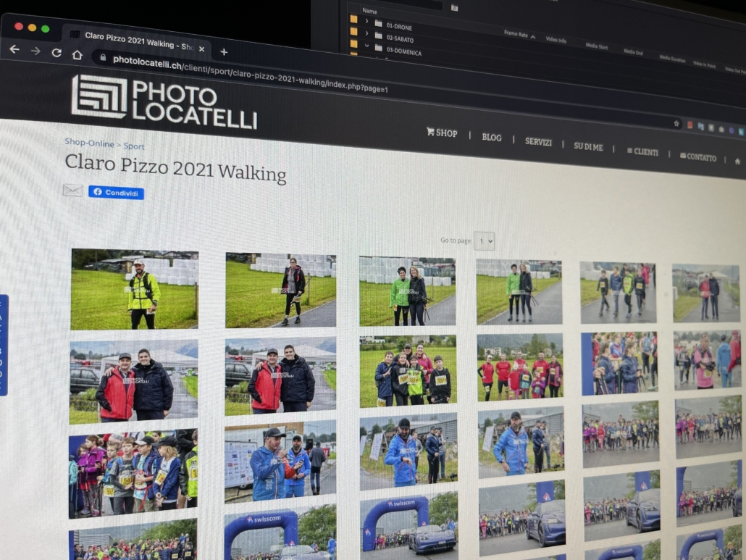Open the CONTATTO menu item
Screen dimensions: 746x560
pos(698,157)
